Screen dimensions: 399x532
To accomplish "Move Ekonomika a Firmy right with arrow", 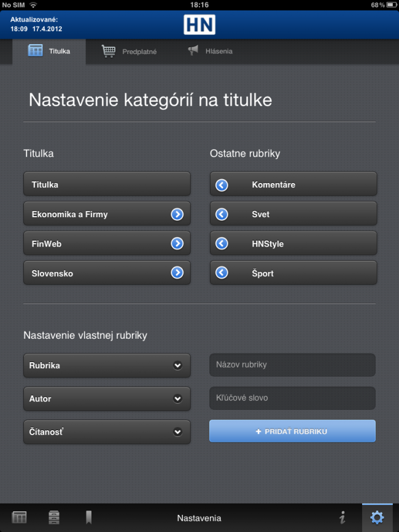I will (x=177, y=214).
